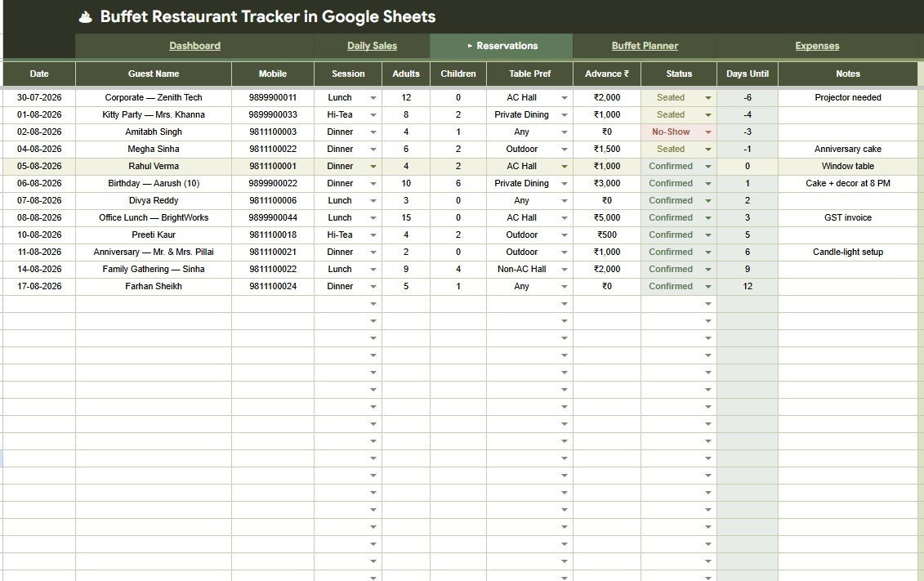Go to the Daily Sales tab
The image size is (924, 581).
click(372, 46)
